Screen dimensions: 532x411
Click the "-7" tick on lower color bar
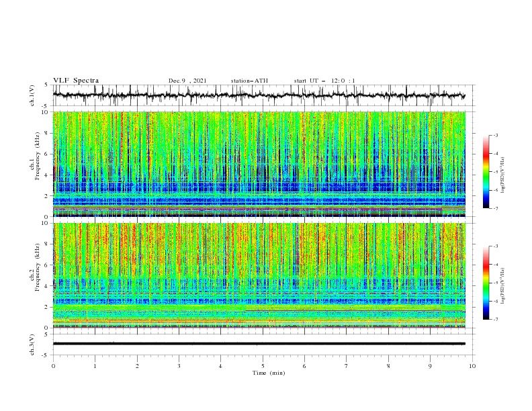click(495, 320)
